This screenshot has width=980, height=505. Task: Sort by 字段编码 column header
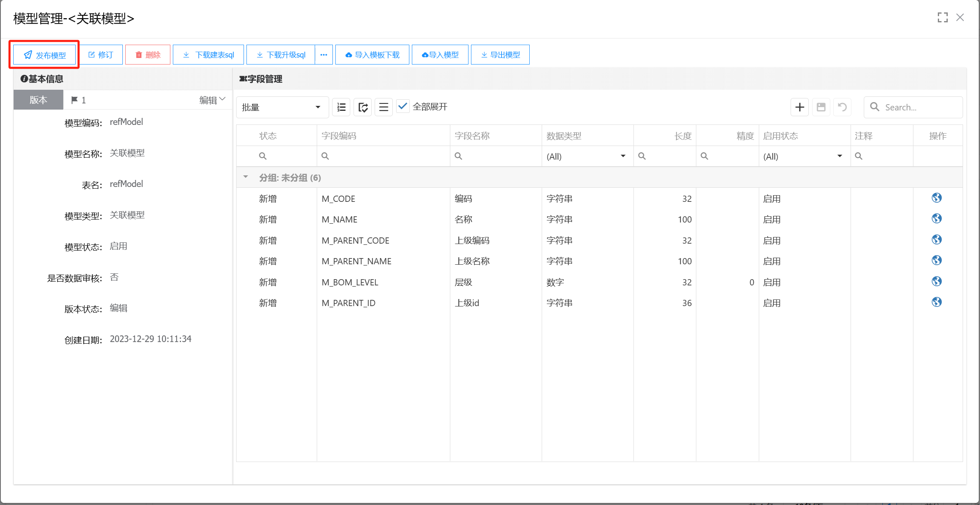[384, 136]
